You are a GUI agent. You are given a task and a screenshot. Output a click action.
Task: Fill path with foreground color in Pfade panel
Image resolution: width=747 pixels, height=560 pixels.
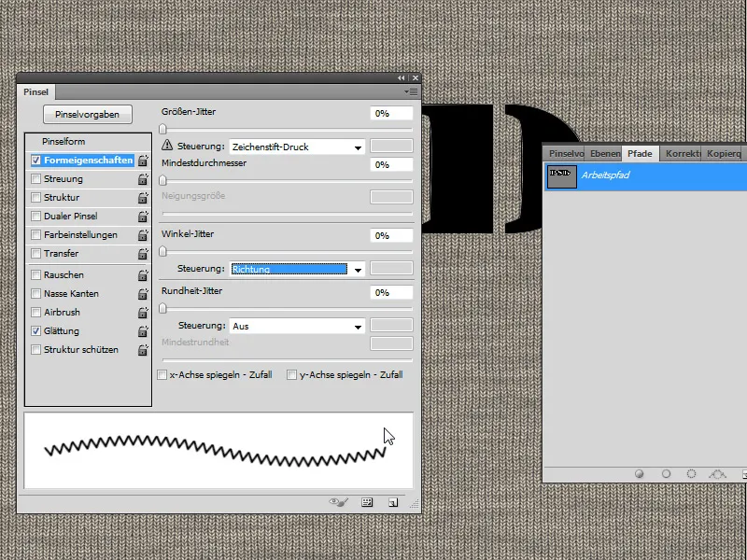coord(640,474)
